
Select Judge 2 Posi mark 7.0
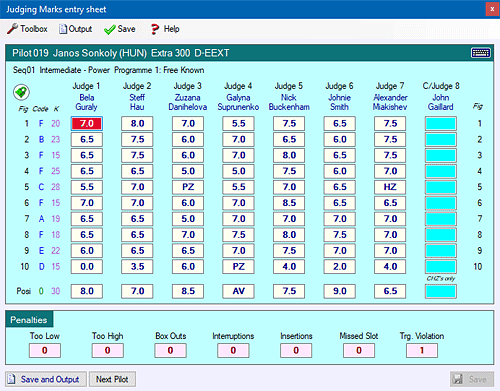(x=137, y=291)
